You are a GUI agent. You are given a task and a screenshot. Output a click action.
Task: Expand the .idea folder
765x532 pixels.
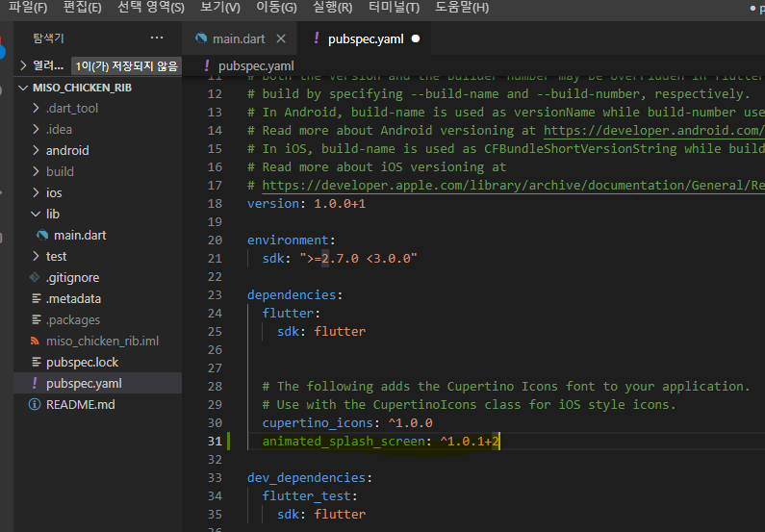tap(36, 129)
